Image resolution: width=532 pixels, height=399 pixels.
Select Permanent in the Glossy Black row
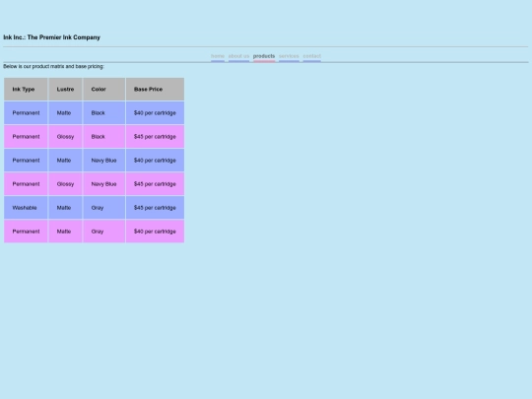coord(26,137)
